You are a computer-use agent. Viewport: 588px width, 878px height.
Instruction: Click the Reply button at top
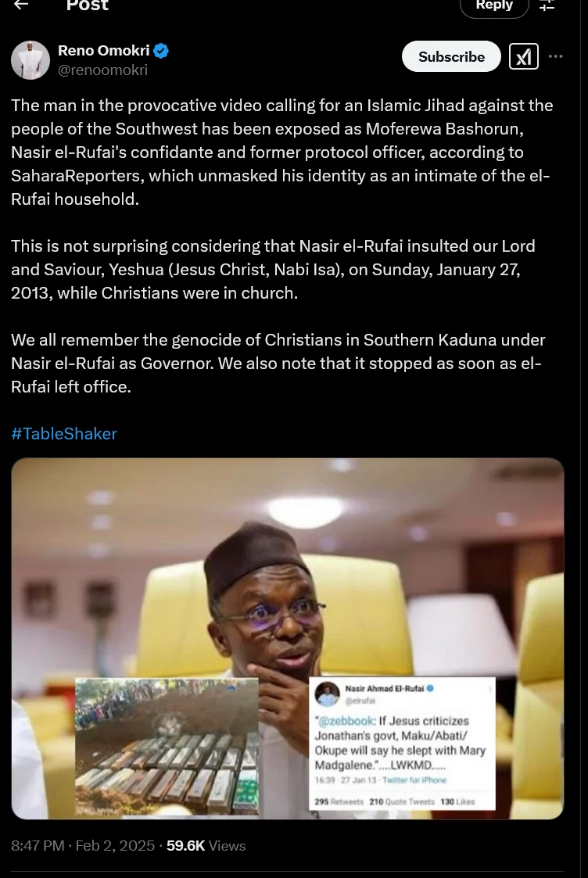point(494,6)
